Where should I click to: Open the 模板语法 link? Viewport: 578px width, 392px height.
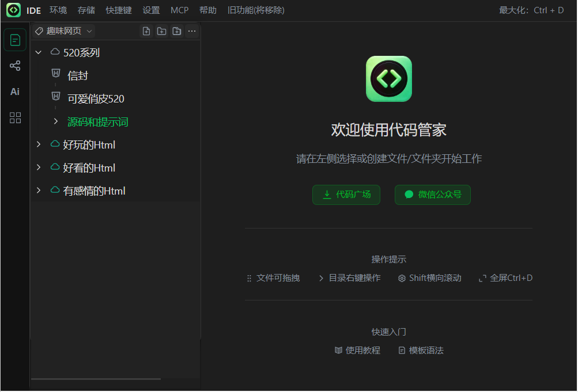(421, 351)
